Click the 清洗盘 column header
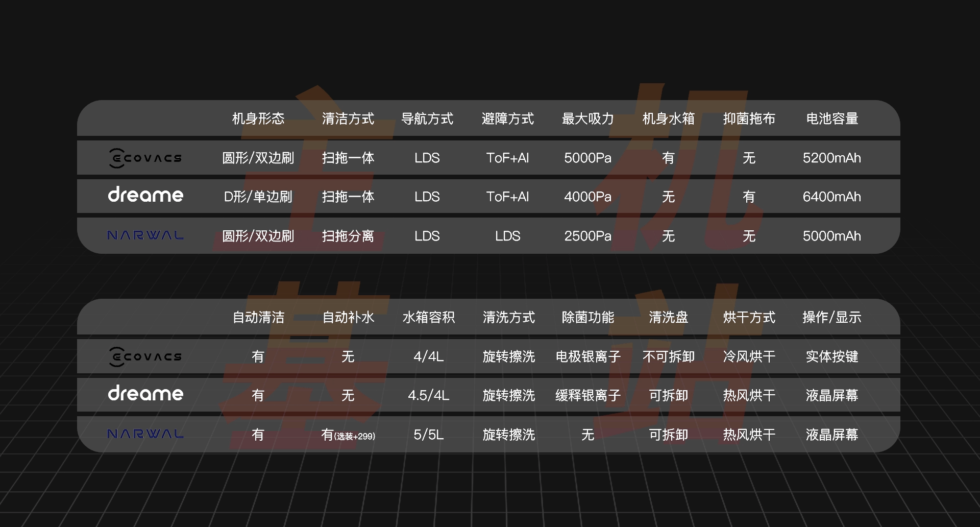980x527 pixels. (x=669, y=318)
